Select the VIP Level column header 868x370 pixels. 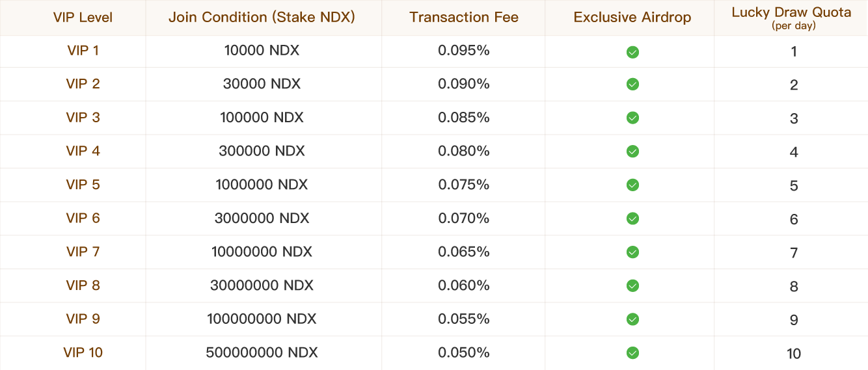click(x=83, y=18)
